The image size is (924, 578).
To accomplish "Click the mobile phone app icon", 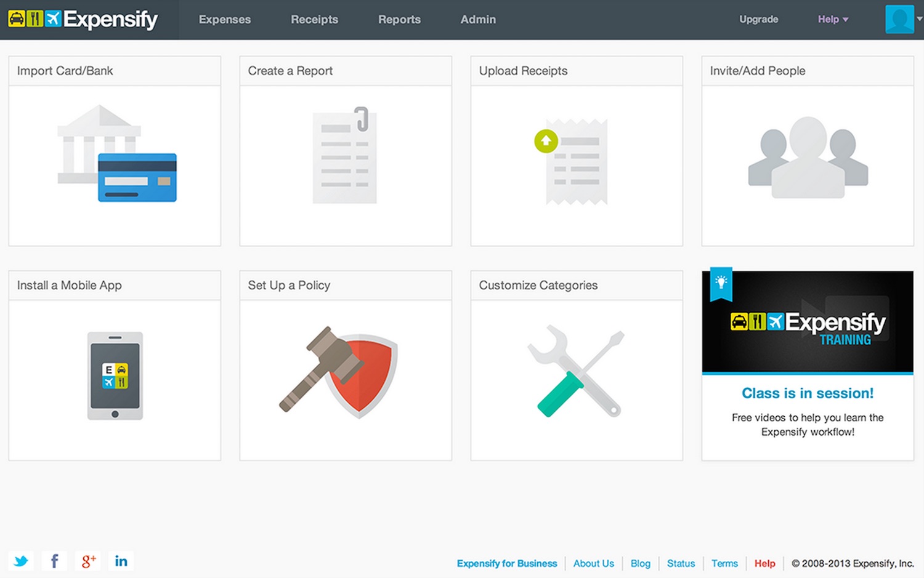I will (x=115, y=376).
